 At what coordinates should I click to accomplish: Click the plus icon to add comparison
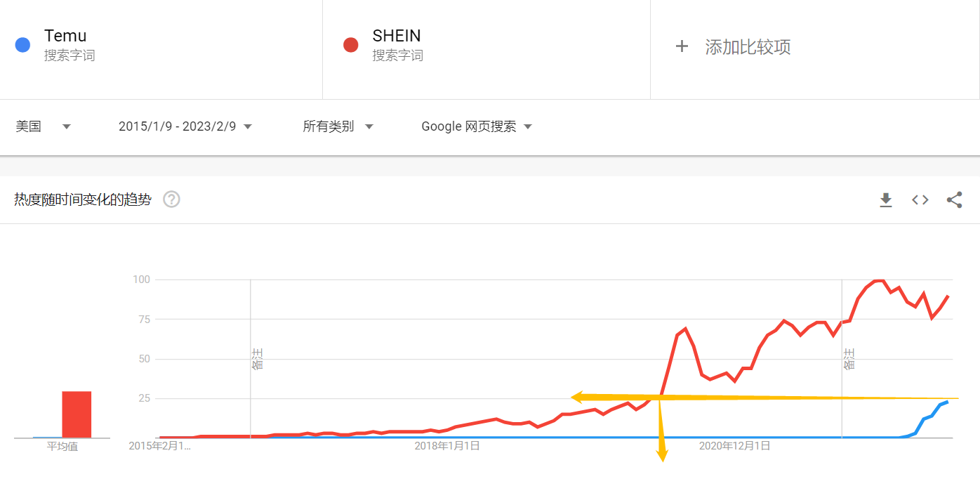tap(681, 47)
